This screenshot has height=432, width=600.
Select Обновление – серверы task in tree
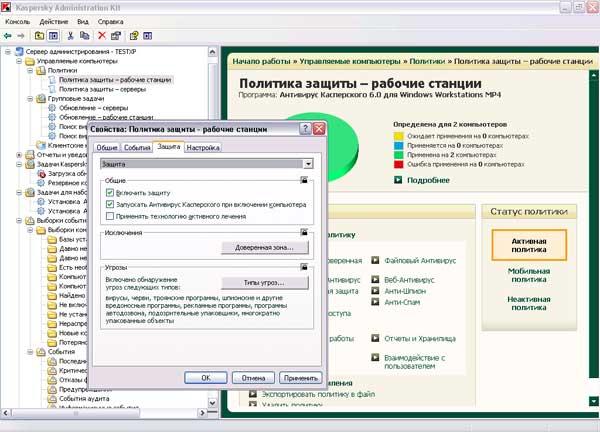[x=93, y=108]
